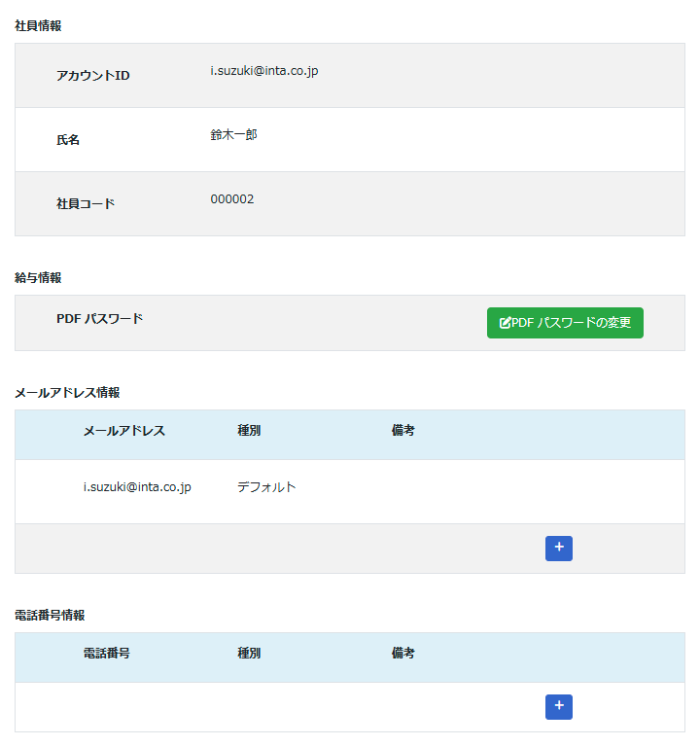700x746 pixels.
Task: Click the 社員コード value 000002
Action: [x=231, y=199]
